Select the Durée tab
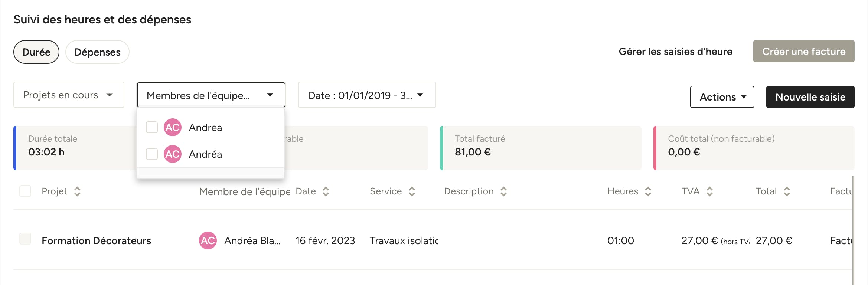This screenshot has height=285, width=868. coord(36,52)
